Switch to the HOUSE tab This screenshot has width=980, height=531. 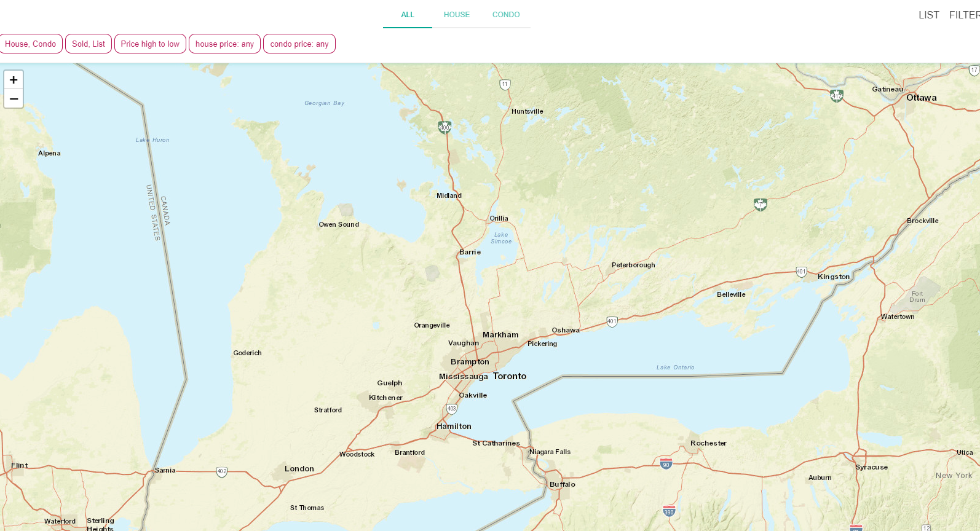tap(457, 15)
